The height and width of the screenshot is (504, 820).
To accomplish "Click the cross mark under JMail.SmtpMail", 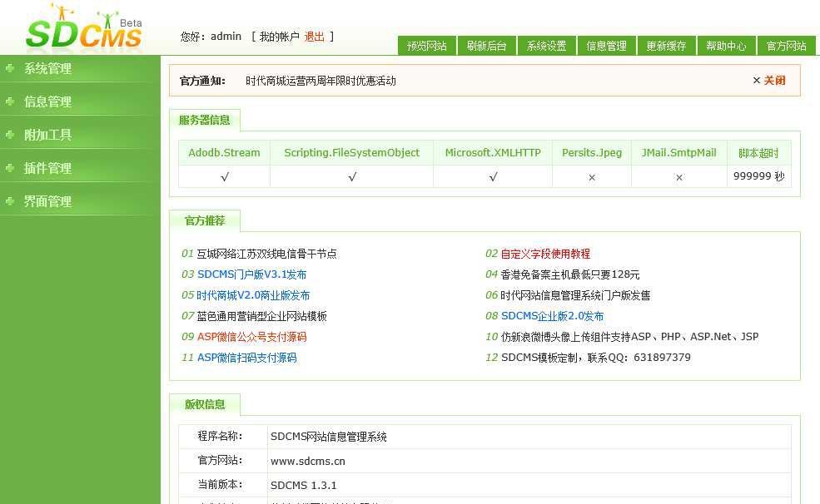I will coord(678,178).
